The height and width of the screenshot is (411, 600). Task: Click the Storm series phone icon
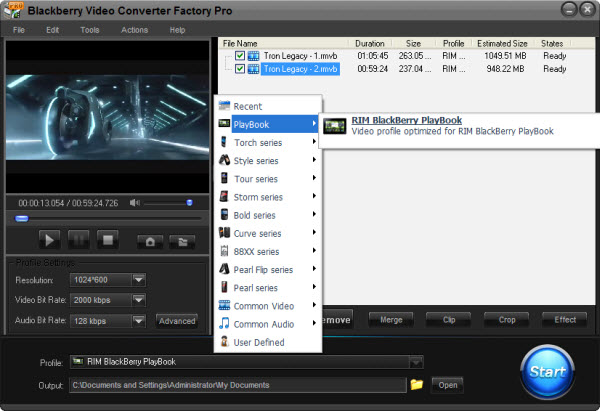coord(225,197)
